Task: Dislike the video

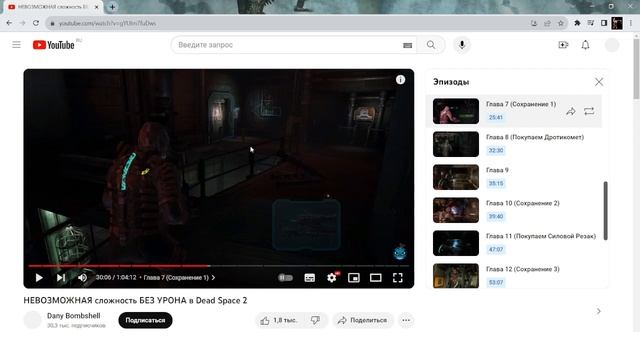Action: [x=316, y=320]
